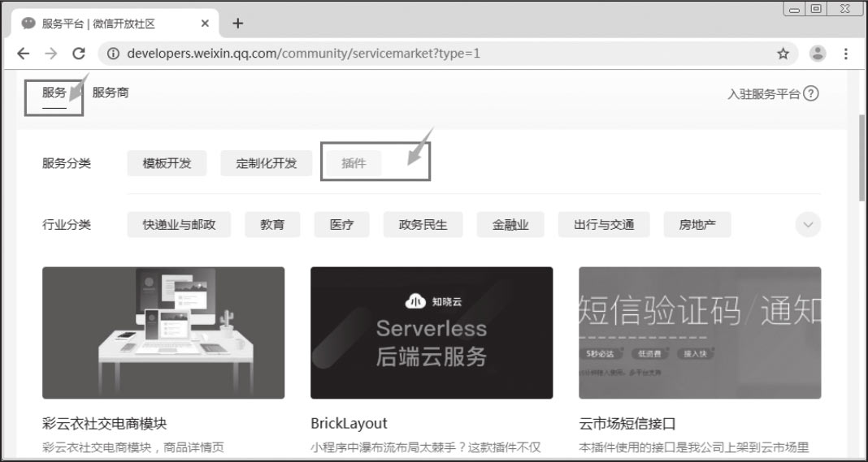Open a new tab with the plus button
Viewport: 868px width, 462px height.
tap(237, 24)
